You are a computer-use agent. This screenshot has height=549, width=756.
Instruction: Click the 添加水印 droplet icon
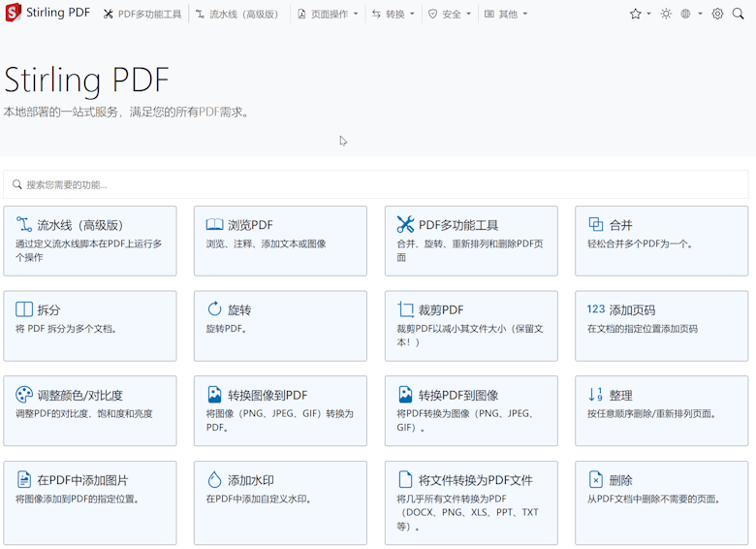(214, 479)
